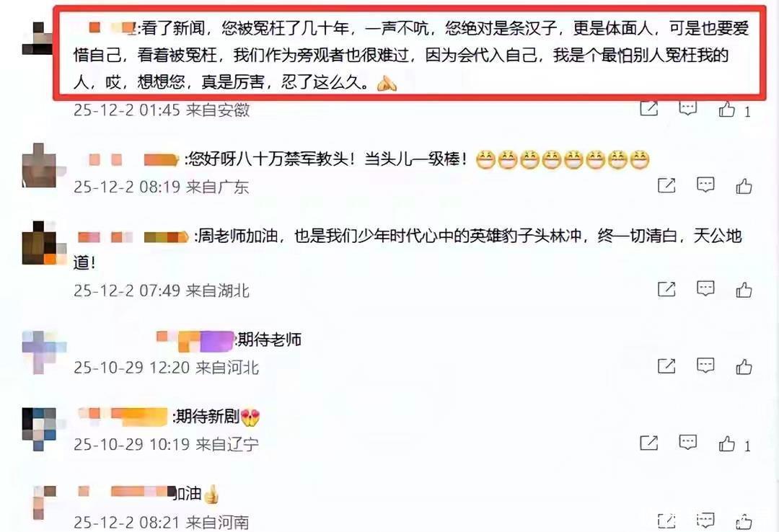779x532 pixels.
Task: Reply to the 期待老师 comment from 河北
Action: pos(705,365)
